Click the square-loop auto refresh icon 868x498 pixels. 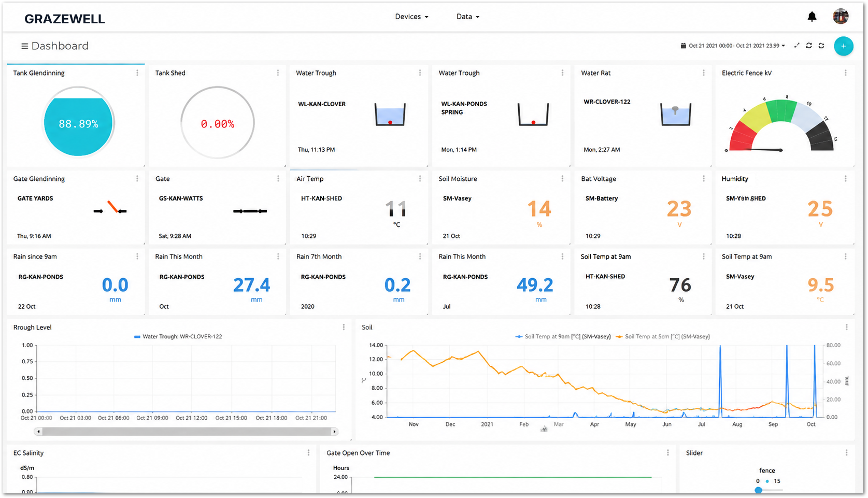click(x=821, y=46)
